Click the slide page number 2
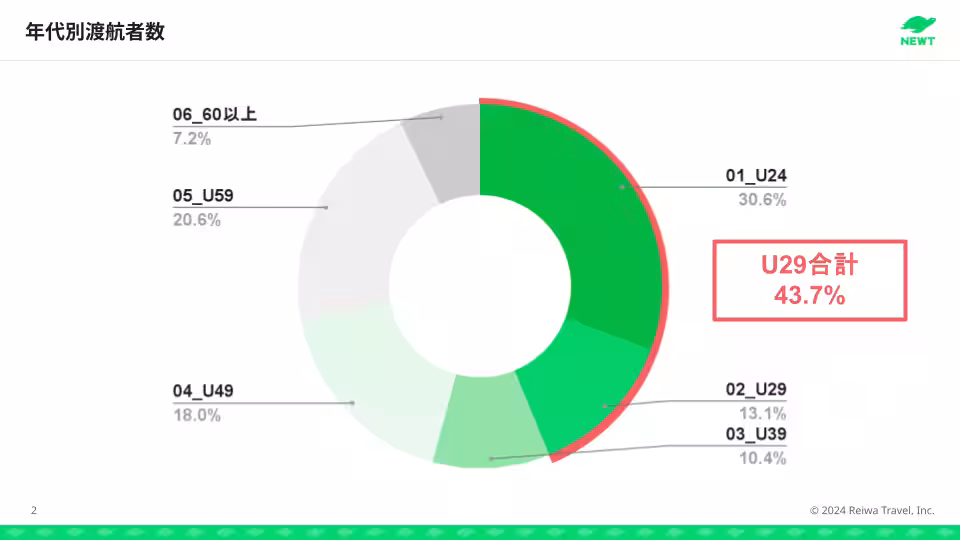Viewport: 960px width, 540px height. [34, 511]
